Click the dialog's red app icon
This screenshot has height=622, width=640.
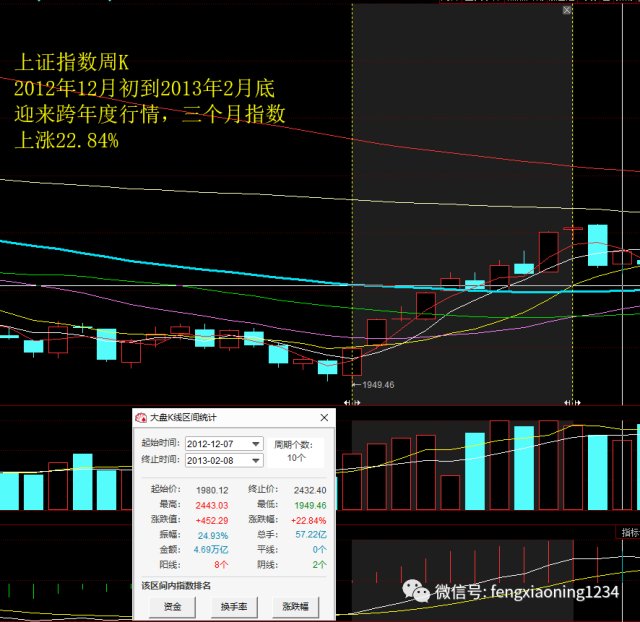141,418
